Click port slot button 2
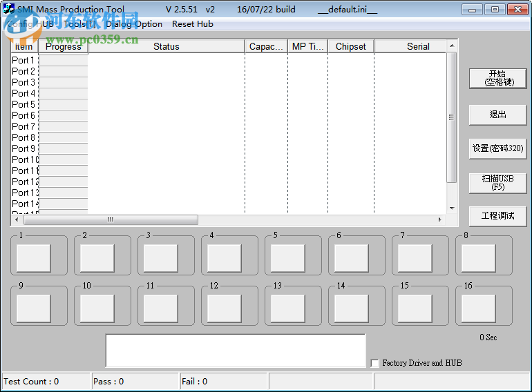The width and height of the screenshot is (532, 392). coord(97,258)
